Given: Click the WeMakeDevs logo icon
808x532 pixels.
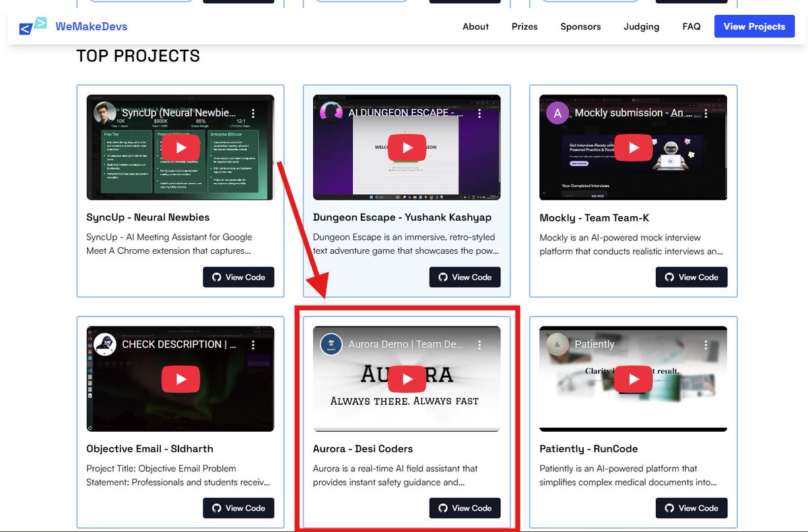Looking at the screenshot, I should [x=33, y=26].
